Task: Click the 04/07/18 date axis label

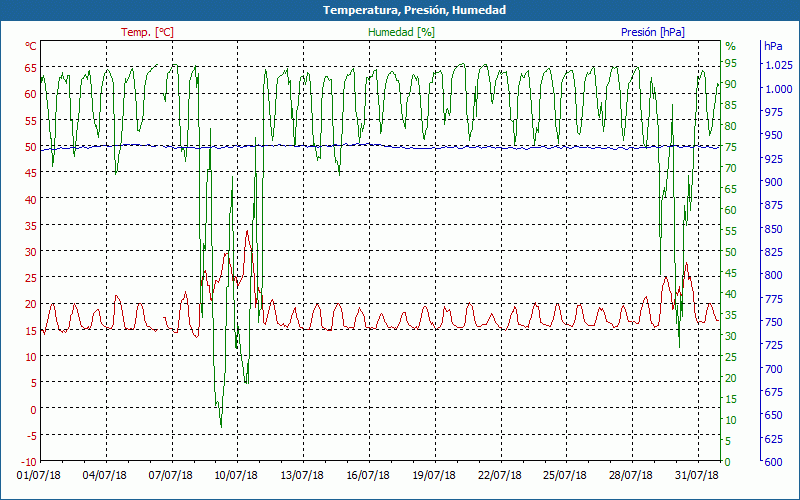Action: (x=105, y=475)
